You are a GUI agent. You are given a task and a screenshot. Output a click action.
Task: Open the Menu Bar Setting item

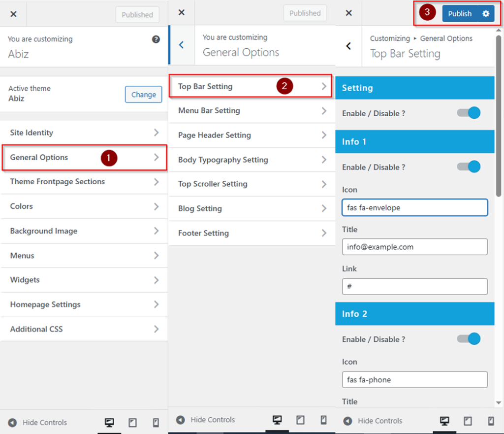(x=209, y=111)
